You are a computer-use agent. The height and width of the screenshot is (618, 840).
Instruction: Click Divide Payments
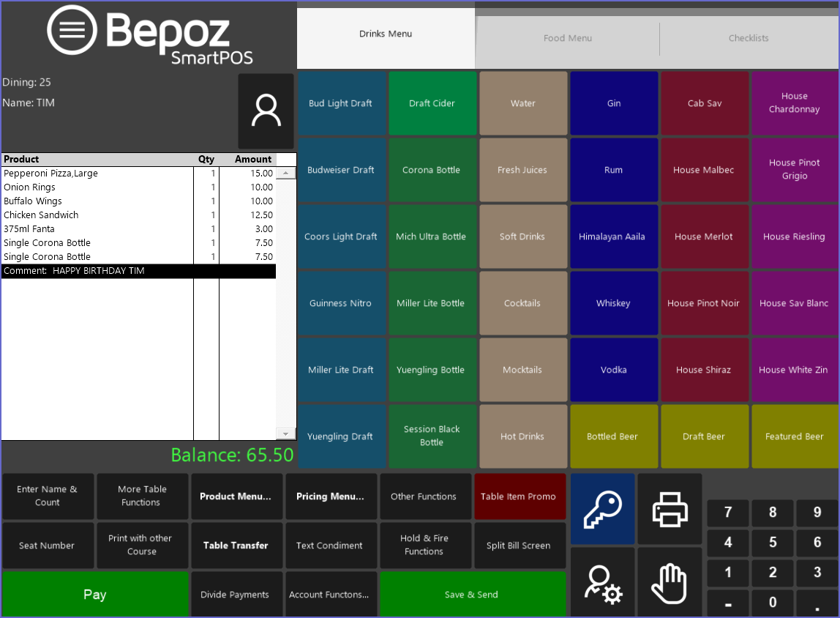click(236, 595)
